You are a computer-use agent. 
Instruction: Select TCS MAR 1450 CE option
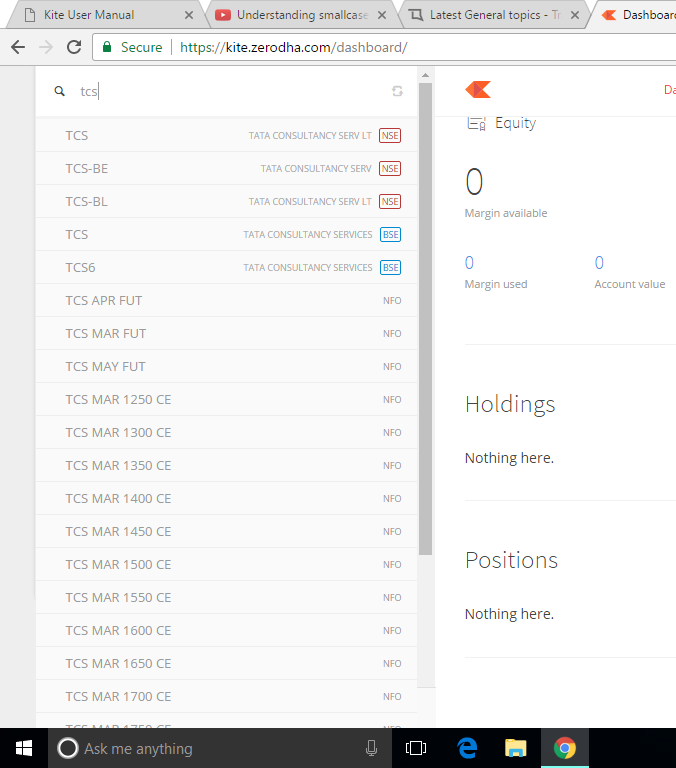[x=226, y=531]
